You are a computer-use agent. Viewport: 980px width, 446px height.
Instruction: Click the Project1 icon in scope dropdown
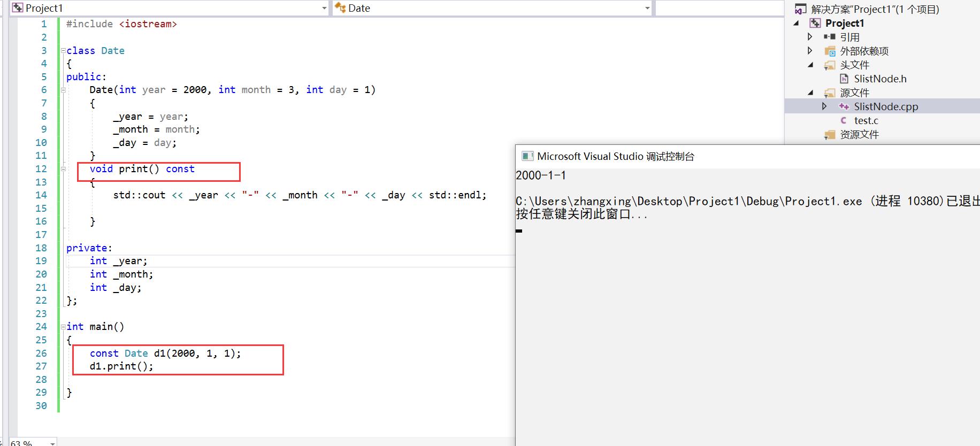[x=18, y=8]
